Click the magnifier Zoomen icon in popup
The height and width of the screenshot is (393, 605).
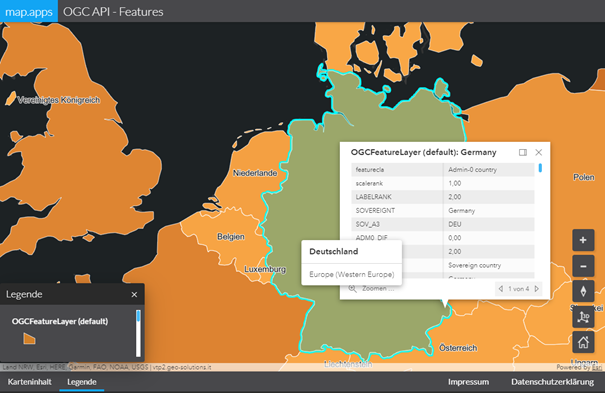[x=352, y=288]
